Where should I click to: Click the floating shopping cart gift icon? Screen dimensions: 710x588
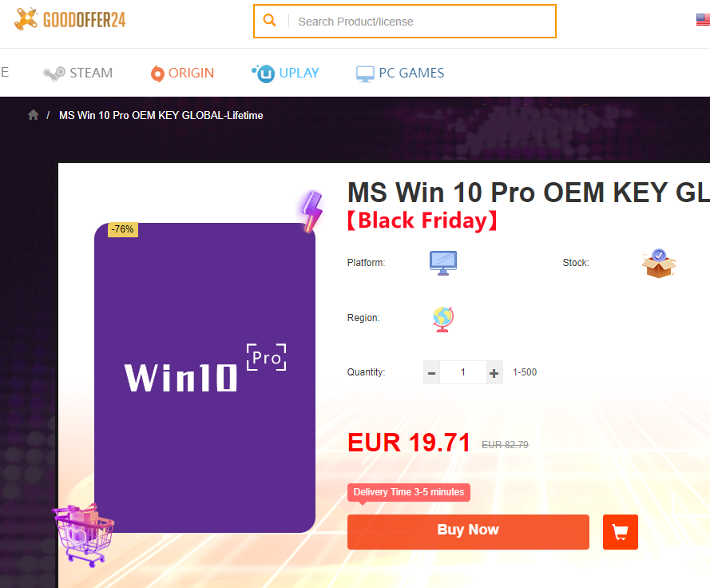[84, 535]
